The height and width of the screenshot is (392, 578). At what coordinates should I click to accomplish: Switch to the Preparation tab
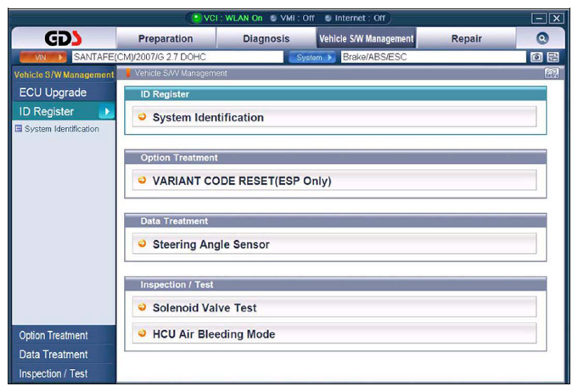[x=166, y=38]
